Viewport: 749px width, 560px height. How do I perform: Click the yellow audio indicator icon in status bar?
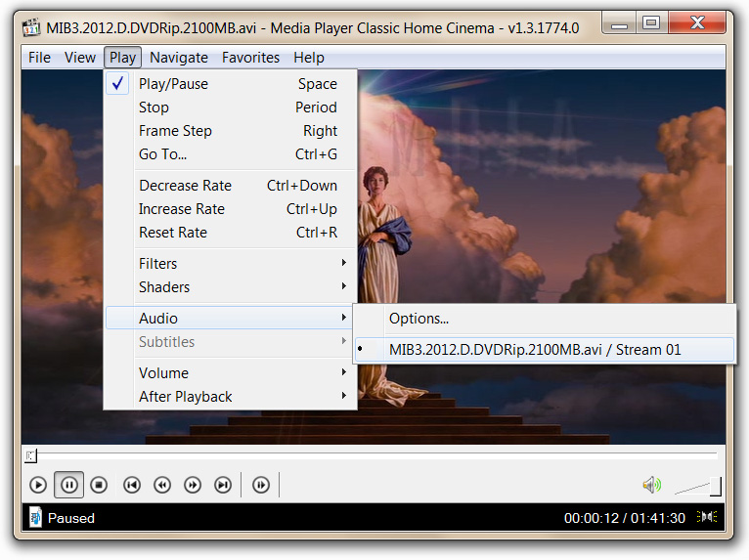coord(707,517)
